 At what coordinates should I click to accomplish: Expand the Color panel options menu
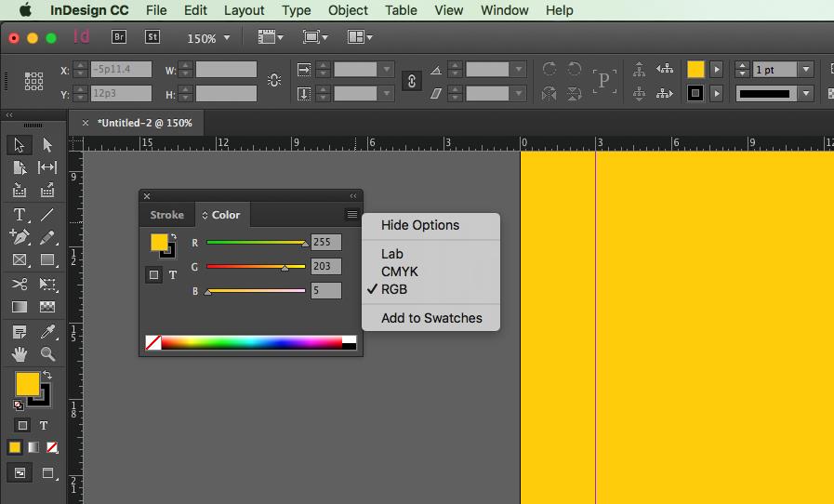[351, 215]
